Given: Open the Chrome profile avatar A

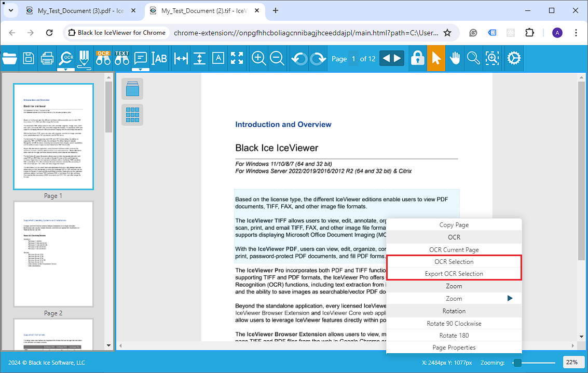Looking at the screenshot, I should (557, 33).
